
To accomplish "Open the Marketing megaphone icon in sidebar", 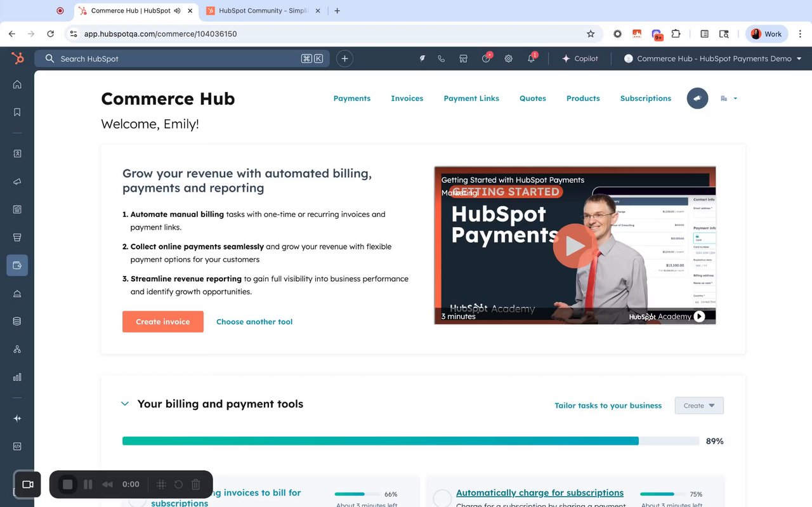I will point(17,181).
